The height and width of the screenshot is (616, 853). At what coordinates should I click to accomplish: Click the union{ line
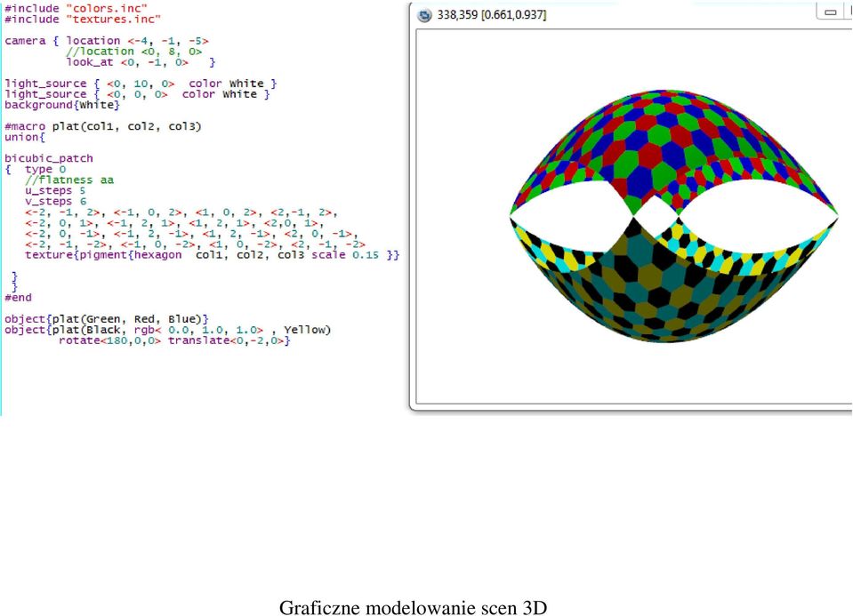25,137
